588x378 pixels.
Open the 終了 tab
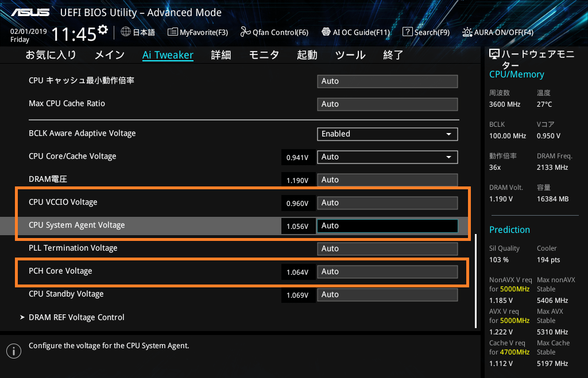click(x=393, y=55)
